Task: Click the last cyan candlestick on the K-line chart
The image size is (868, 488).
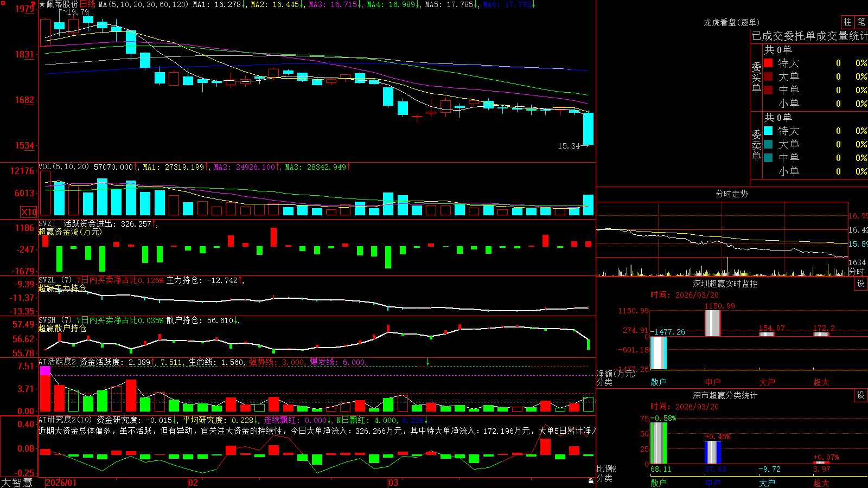Action: [588, 129]
